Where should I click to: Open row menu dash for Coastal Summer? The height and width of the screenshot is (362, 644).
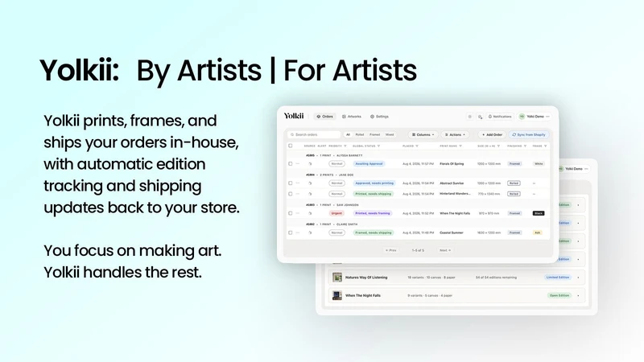(298, 232)
